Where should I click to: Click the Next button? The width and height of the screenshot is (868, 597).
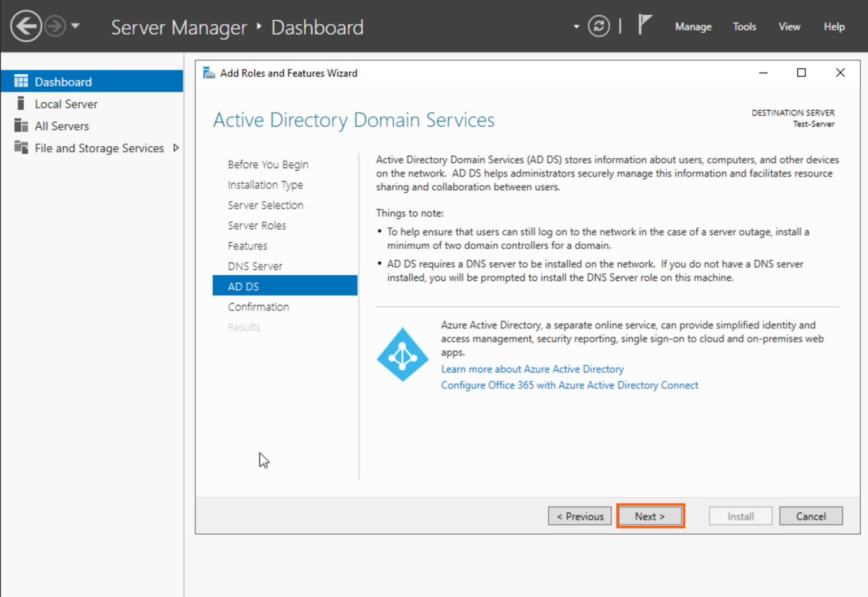coord(650,516)
